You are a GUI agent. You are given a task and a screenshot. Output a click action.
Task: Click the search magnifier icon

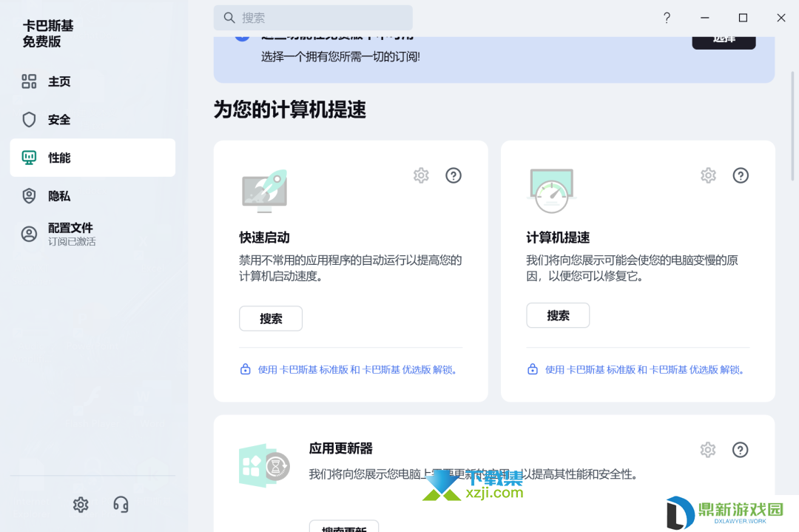point(229,18)
